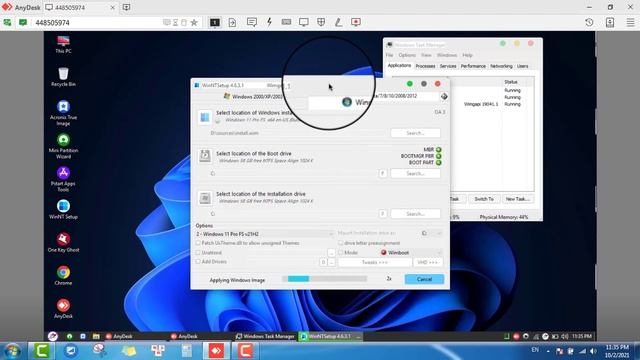
Task: Switch to Performance tab in Task Manager
Action: pos(473,66)
